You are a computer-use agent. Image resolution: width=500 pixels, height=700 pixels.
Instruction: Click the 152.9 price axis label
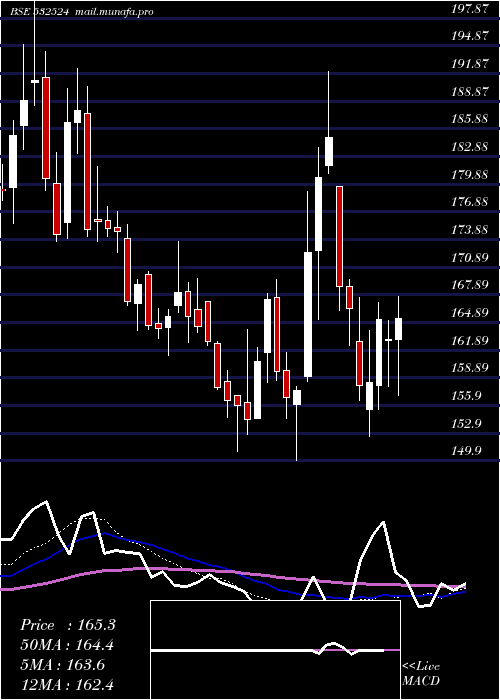[x=466, y=424]
